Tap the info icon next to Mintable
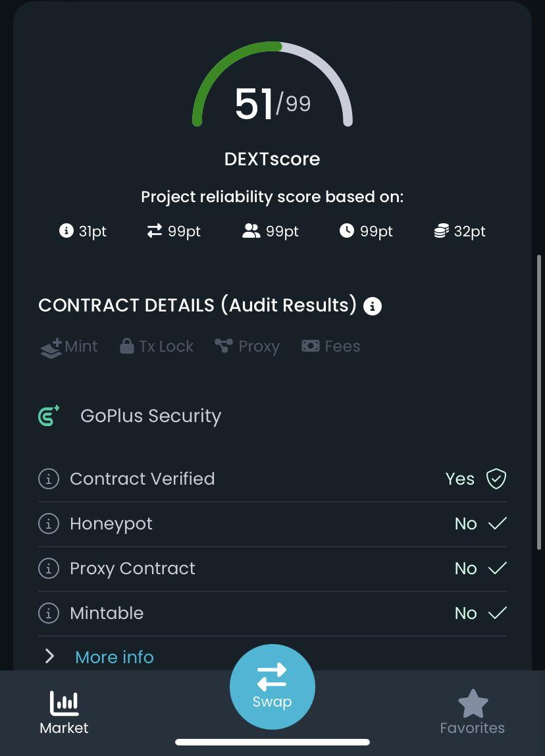Image resolution: width=545 pixels, height=756 pixels. 49,613
